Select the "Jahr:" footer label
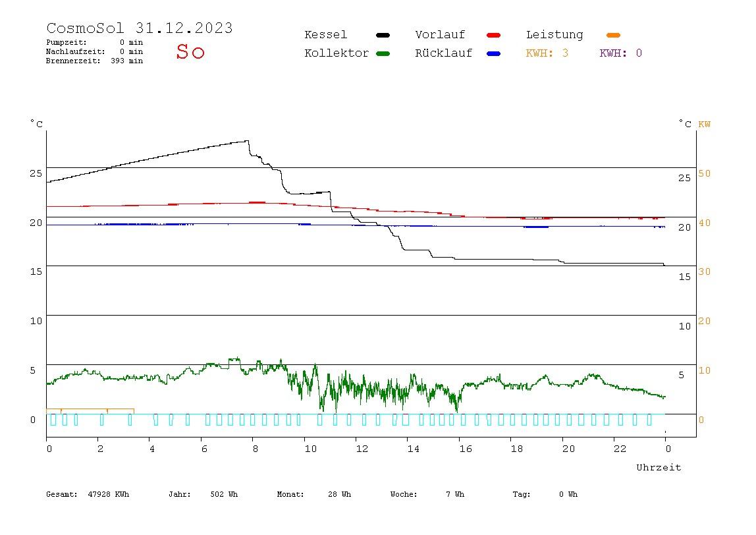 point(180,494)
